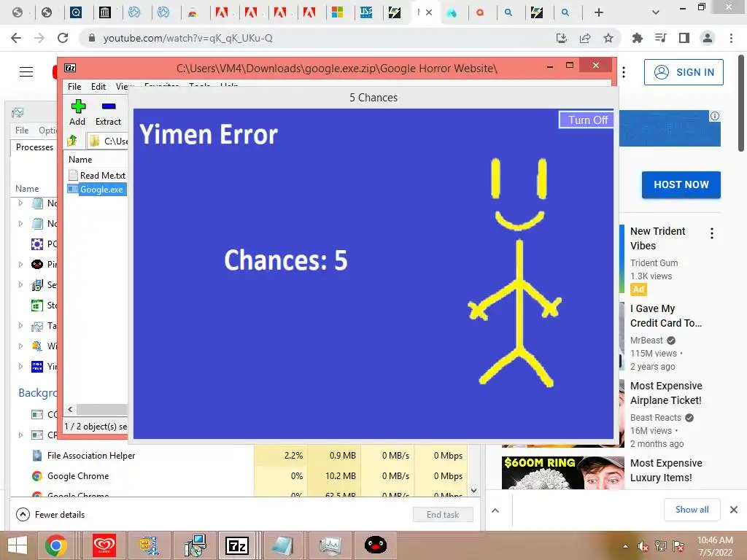
Task: Share this page icon in address bar
Action: click(x=585, y=38)
